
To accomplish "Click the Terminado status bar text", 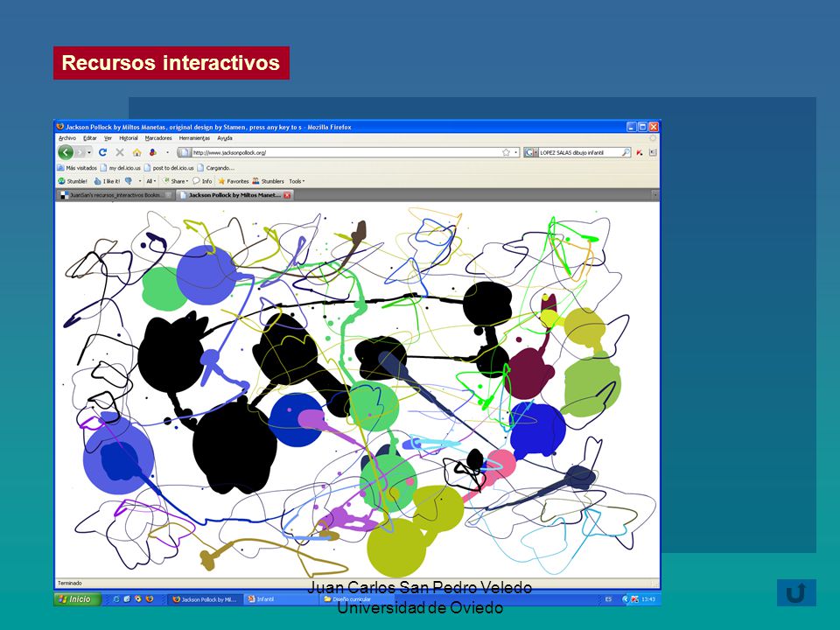I will (70, 583).
